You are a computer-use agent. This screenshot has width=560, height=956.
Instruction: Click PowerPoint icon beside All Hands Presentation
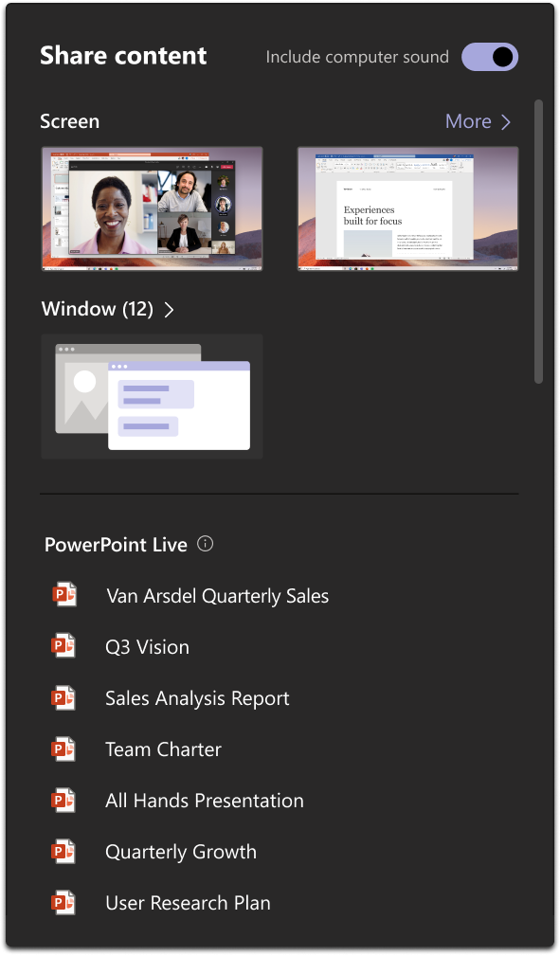[x=64, y=800]
